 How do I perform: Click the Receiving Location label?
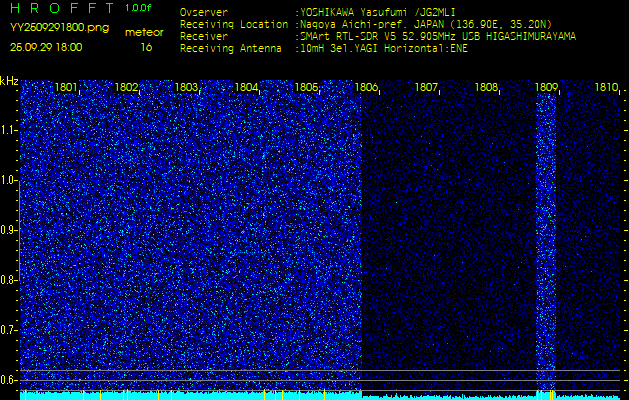(x=234, y=24)
